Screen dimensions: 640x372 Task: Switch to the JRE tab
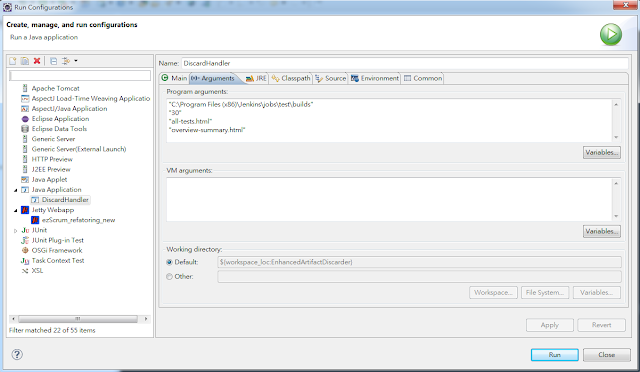256,78
